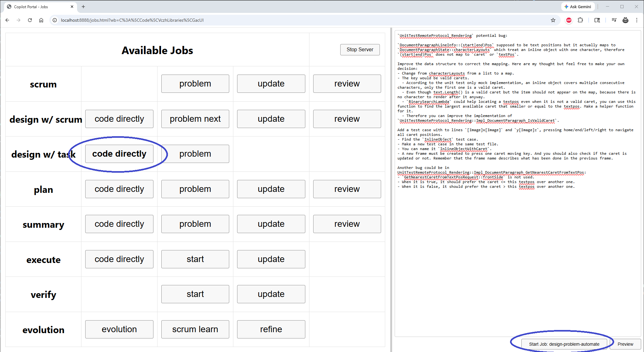Click the Preview button
This screenshot has width=644, height=352.
click(x=625, y=344)
